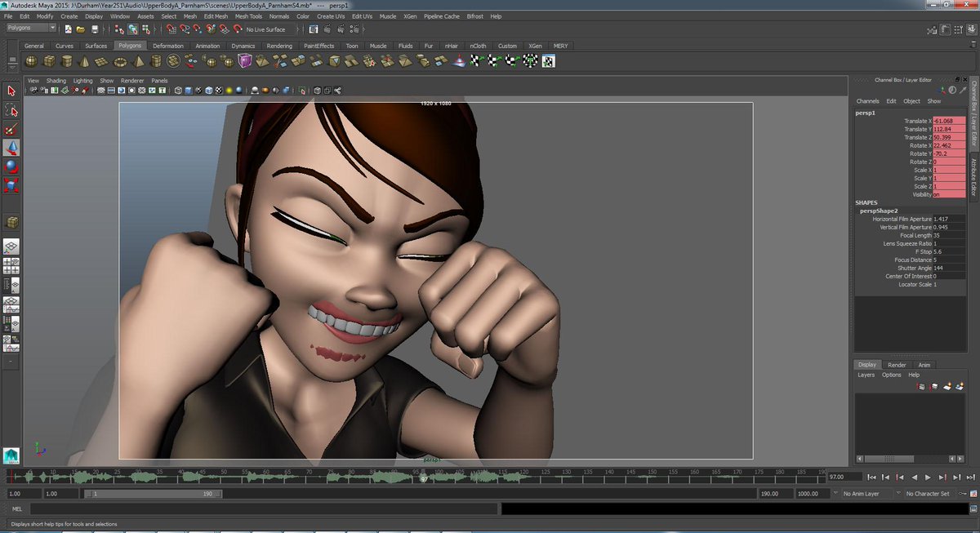Create a polygon cube from shelf

click(x=49, y=61)
